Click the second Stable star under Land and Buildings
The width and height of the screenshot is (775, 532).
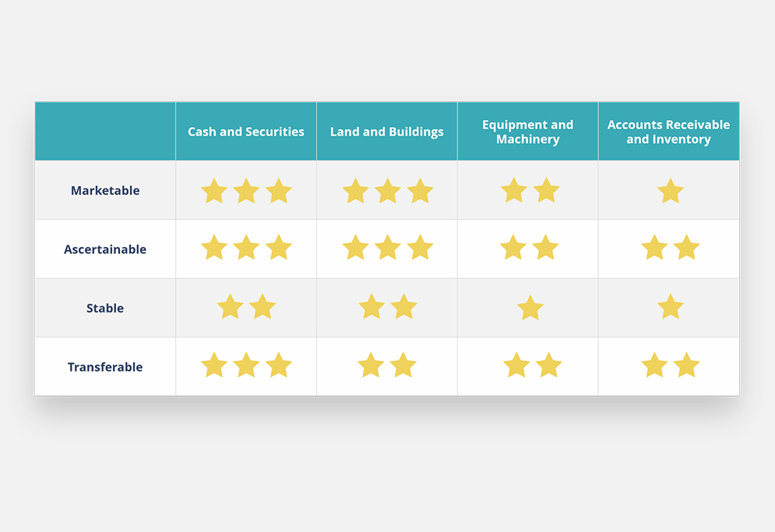pyautogui.click(x=403, y=307)
